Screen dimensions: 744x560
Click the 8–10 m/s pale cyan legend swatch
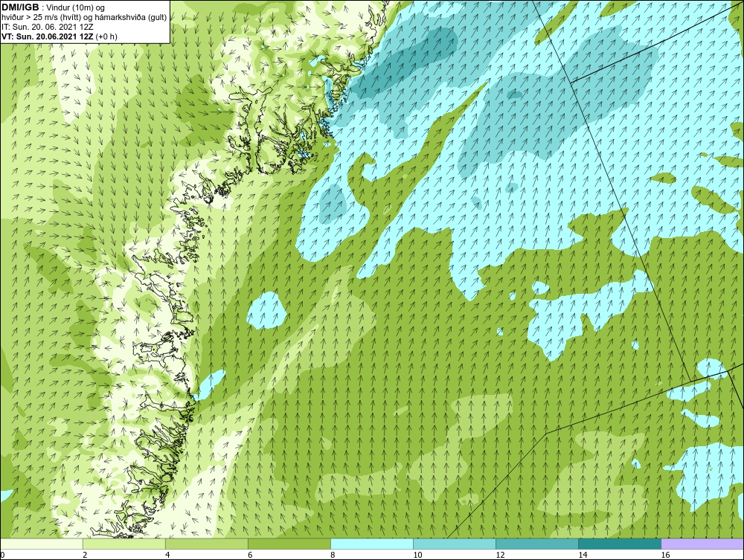point(372,544)
